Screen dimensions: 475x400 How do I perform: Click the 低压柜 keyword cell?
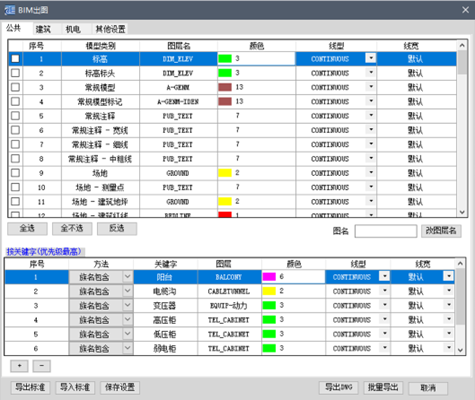(165, 334)
